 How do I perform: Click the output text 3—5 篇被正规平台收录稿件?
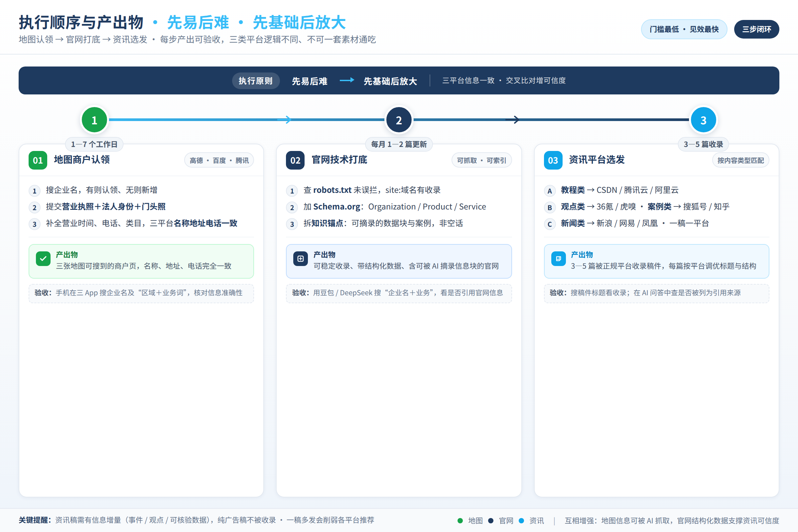click(664, 266)
